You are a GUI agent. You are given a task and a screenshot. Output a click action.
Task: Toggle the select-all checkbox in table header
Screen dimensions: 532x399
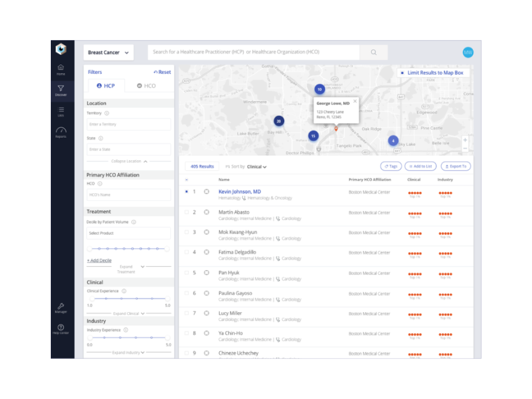[x=187, y=179]
